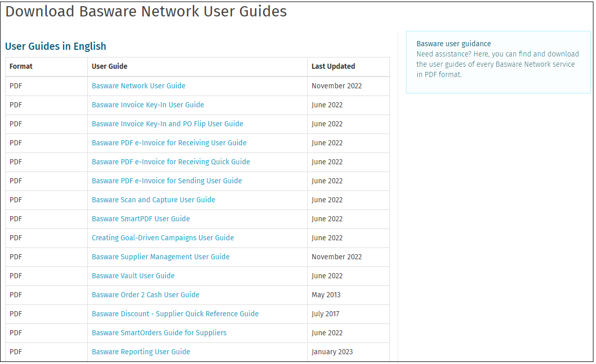
Task: Select June 2022 date in Basware Vault row
Action: (x=327, y=276)
